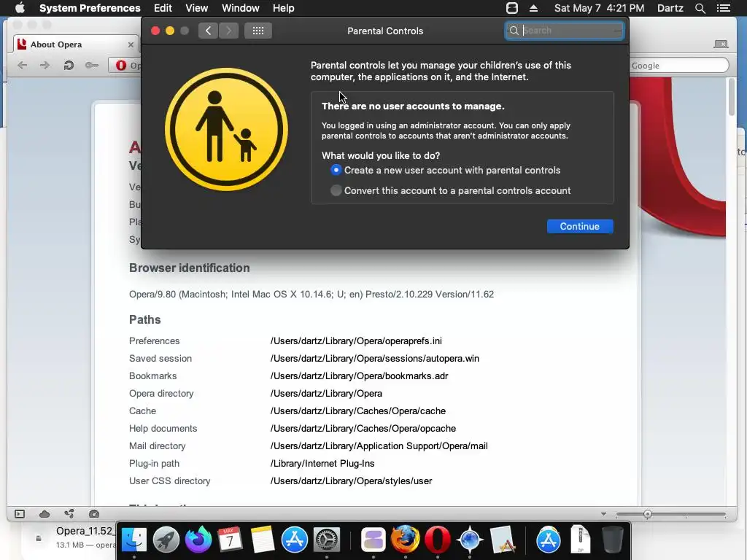Viewport: 747px width, 560px height.
Task: Open Opera from the Dock
Action: click(438, 540)
